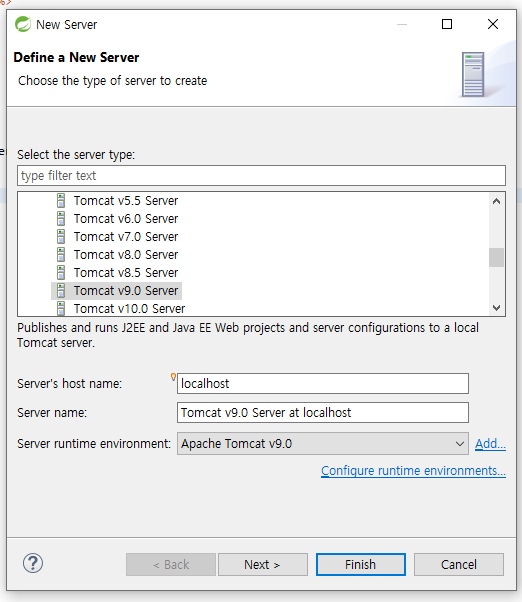Maximize the New Server window

[x=447, y=24]
